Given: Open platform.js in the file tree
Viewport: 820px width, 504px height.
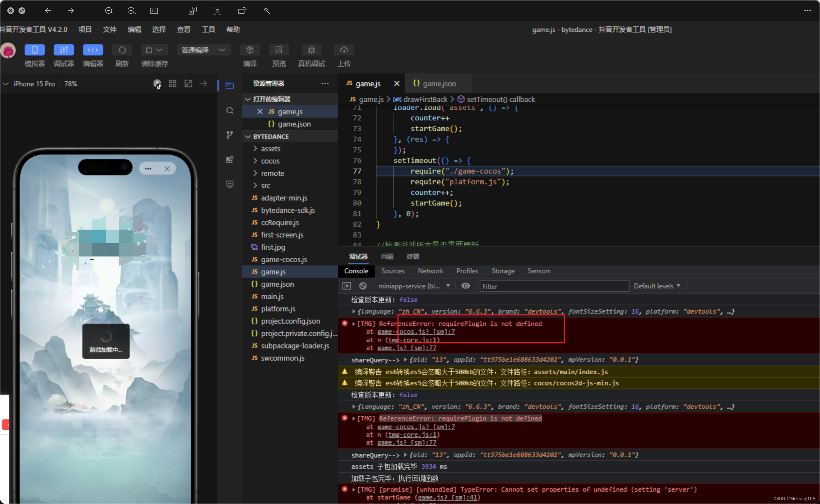Looking at the screenshot, I should [278, 309].
